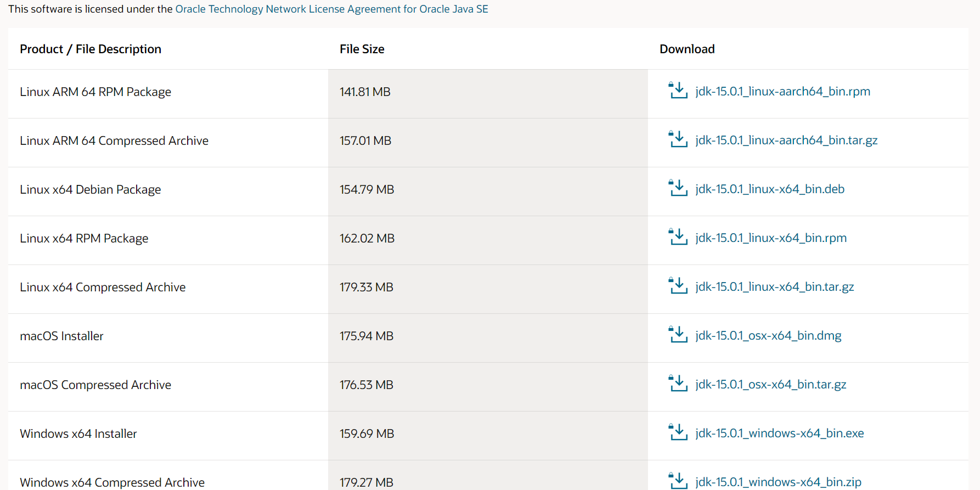Viewport: 980px width, 490px height.
Task: Click the 179.33 MB file size
Action: 367,288
